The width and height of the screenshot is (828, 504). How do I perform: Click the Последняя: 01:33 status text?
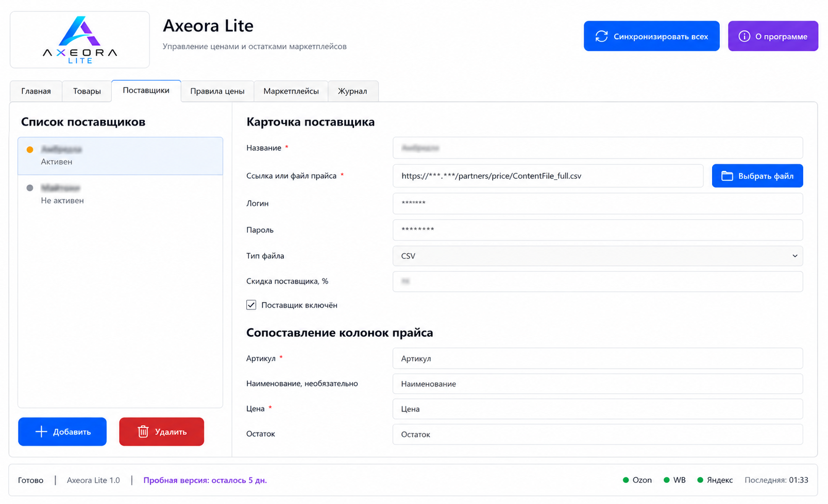(x=776, y=480)
